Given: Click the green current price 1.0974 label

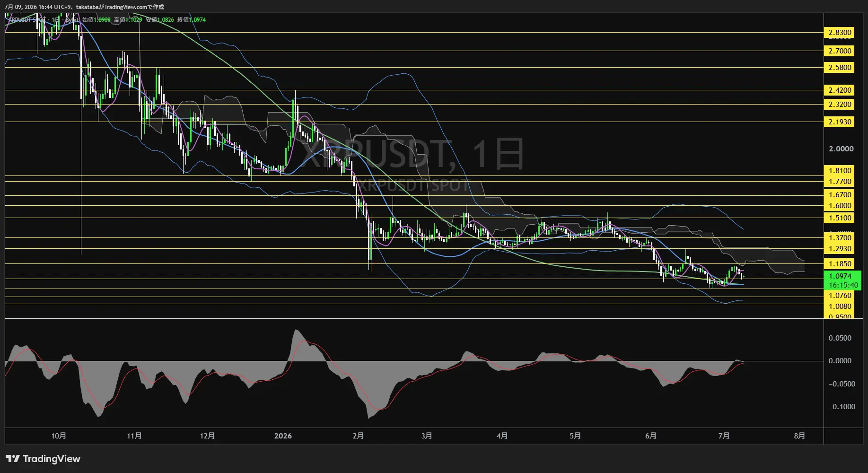Looking at the screenshot, I should coord(842,280).
